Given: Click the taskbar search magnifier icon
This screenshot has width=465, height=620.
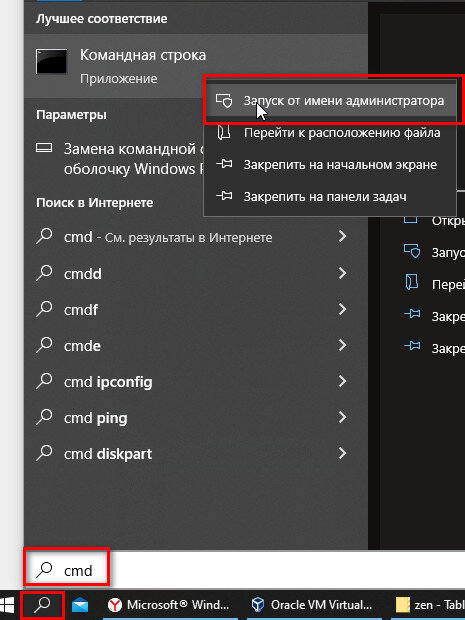Looking at the screenshot, I should click(x=43, y=605).
